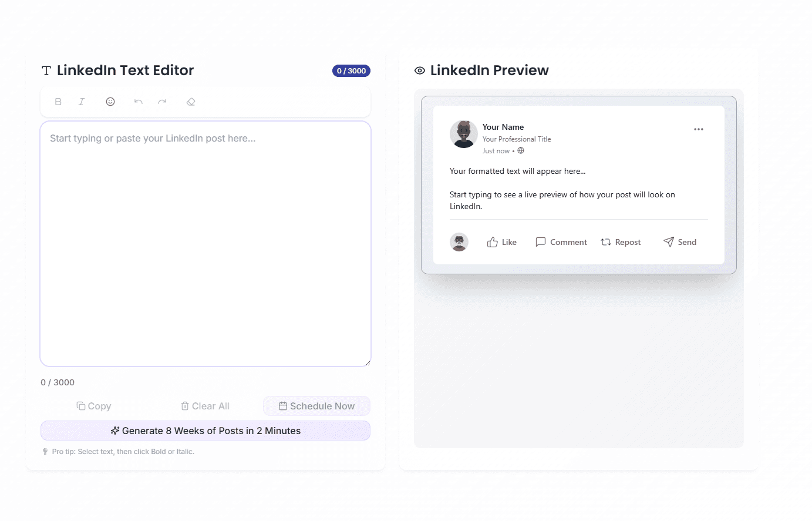Select the clear formatting eraser icon
This screenshot has width=812, height=521.
point(191,101)
